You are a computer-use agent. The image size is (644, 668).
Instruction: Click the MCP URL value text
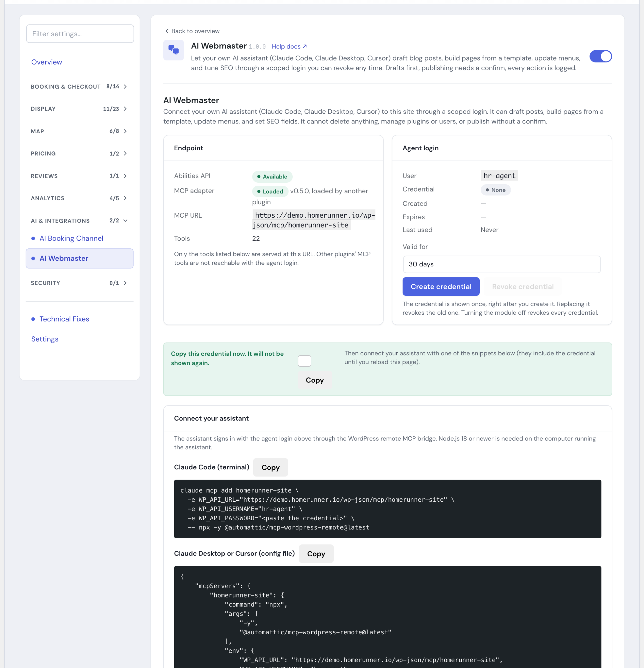314,220
